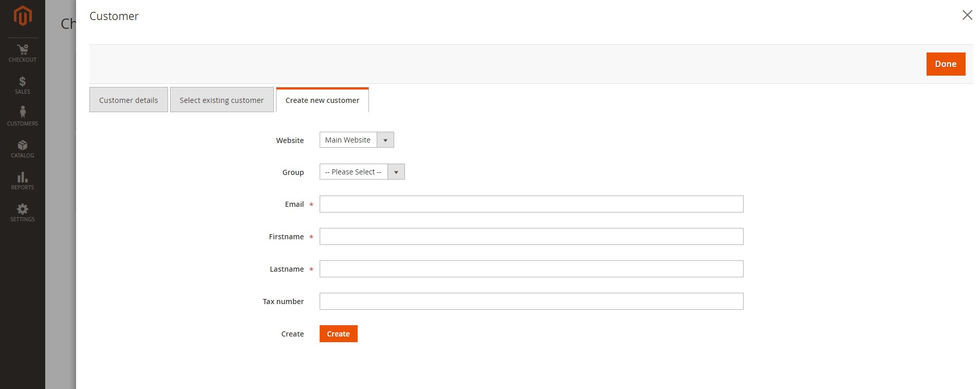Click the Firstname field label

click(286, 237)
